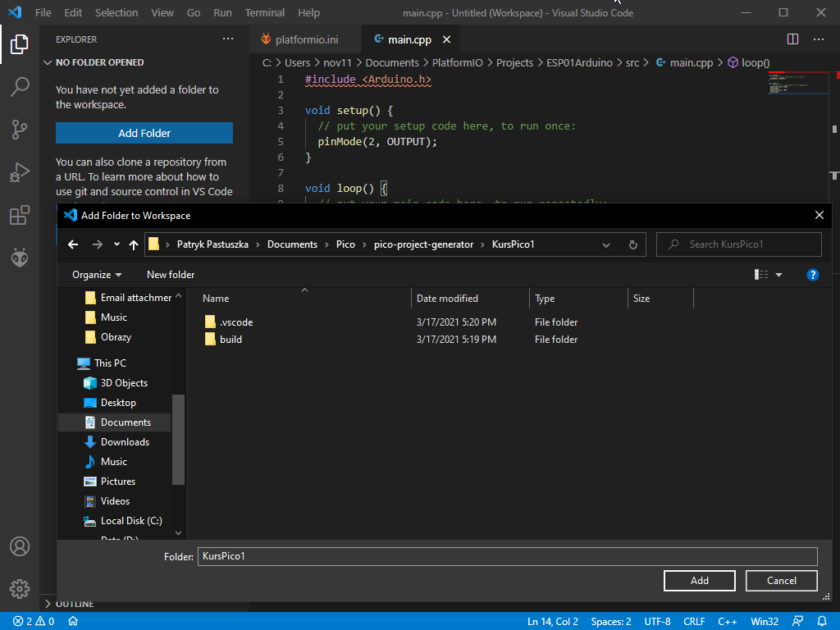Select the build folder
Viewport: 840px width, 630px height.
pyautogui.click(x=231, y=339)
